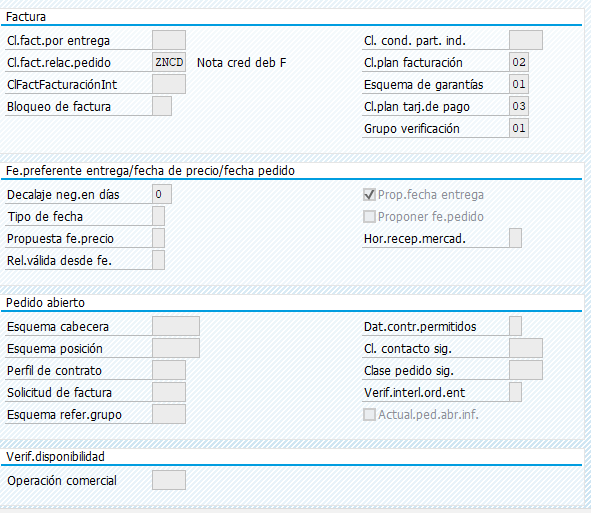The image size is (591, 513).
Task: Select the Esquema de garantías field
Action: pyautogui.click(x=519, y=84)
